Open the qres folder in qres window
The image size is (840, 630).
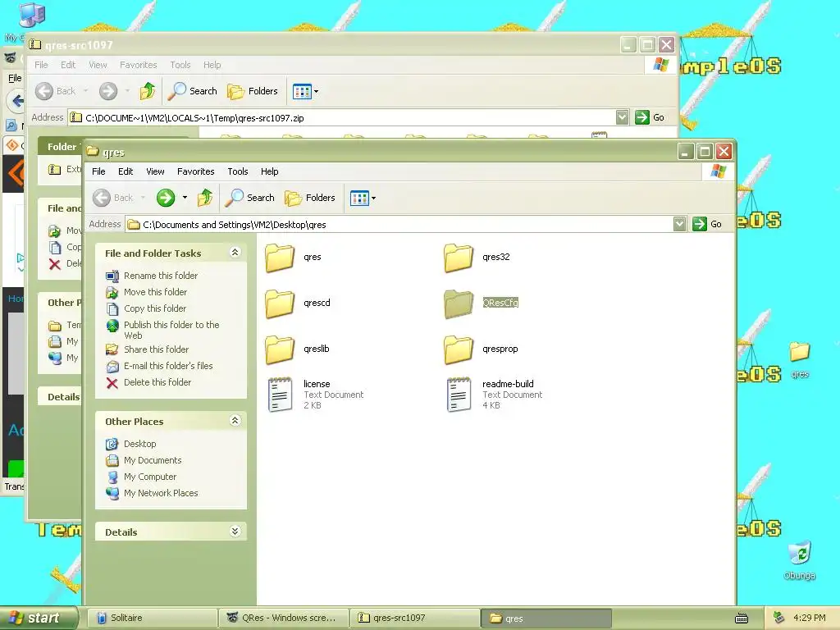(280, 258)
